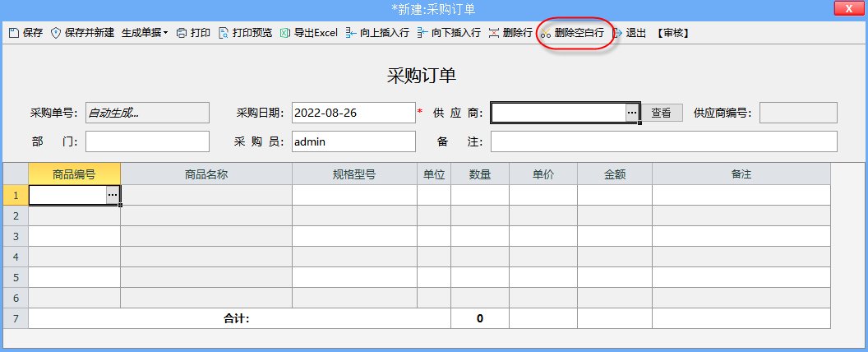
Task: Click the 打印 printer icon
Action: point(181,33)
